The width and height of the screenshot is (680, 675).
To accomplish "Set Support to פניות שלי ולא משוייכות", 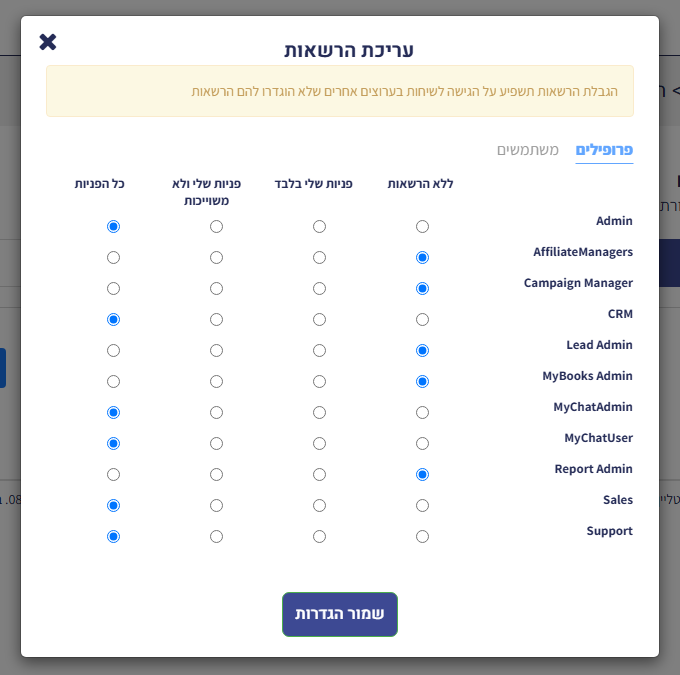I will tap(216, 537).
